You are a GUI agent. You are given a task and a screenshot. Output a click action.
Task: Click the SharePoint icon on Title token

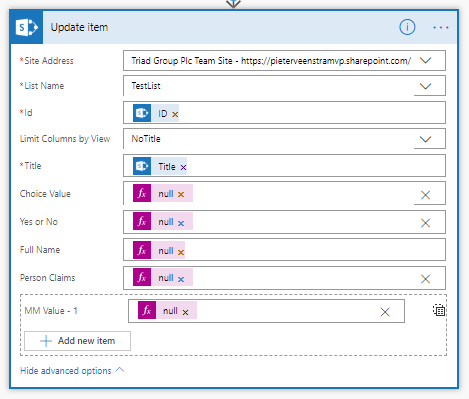tap(142, 166)
